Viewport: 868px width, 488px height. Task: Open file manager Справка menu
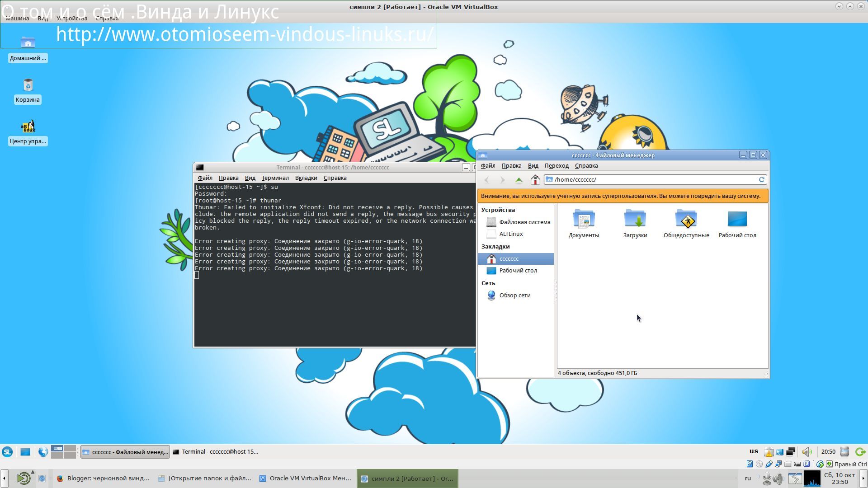(586, 166)
